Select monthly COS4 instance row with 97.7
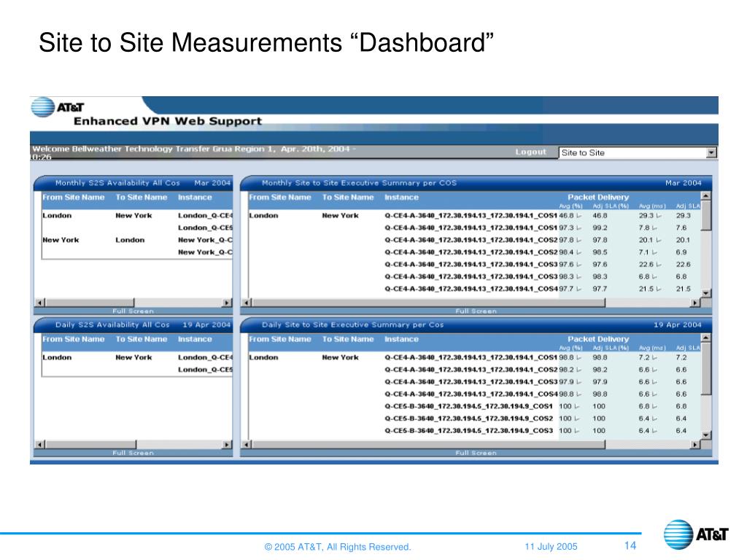 click(471, 289)
